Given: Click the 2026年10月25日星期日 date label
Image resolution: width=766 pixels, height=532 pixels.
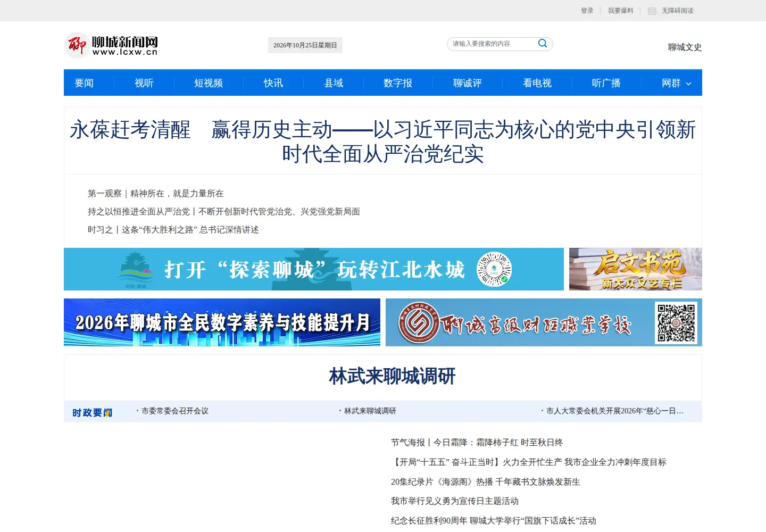Looking at the screenshot, I should coord(305,45).
